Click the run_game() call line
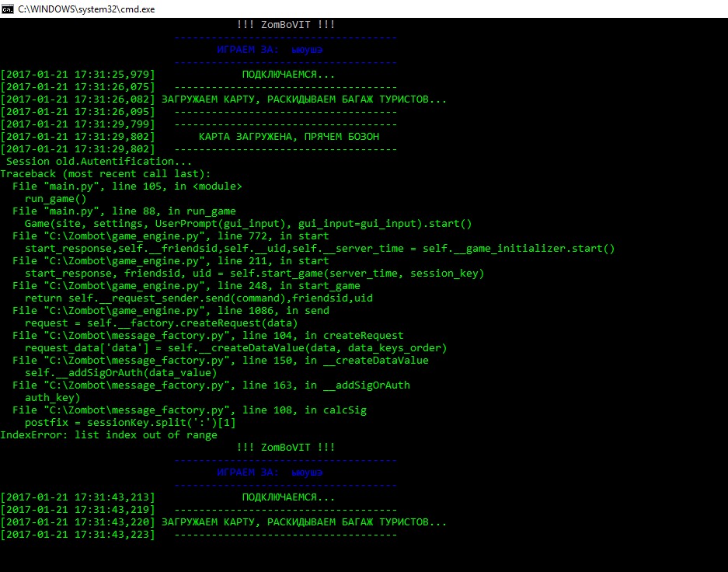Viewport: 728px width, 572px height. click(x=55, y=199)
